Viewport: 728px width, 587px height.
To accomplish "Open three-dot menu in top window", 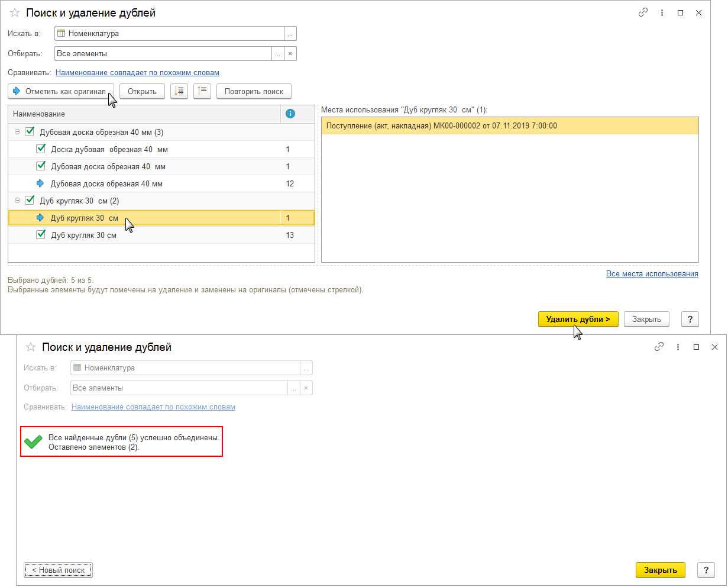I will click(x=662, y=12).
